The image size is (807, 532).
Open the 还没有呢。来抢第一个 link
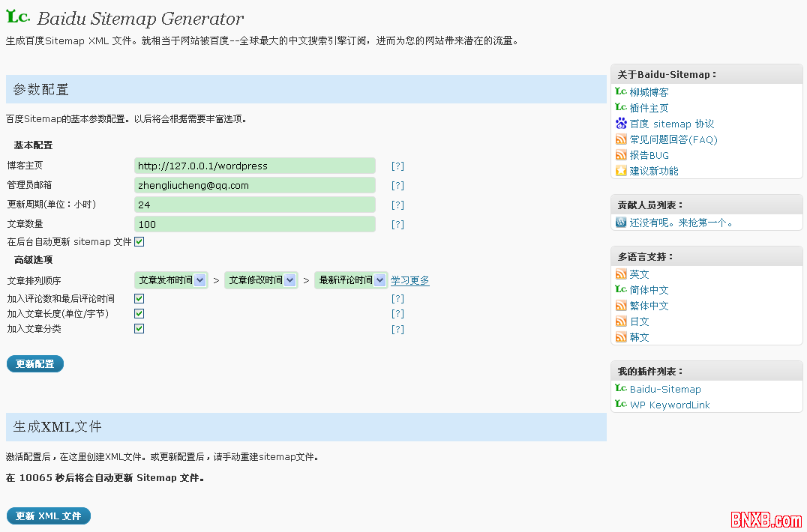(681, 223)
